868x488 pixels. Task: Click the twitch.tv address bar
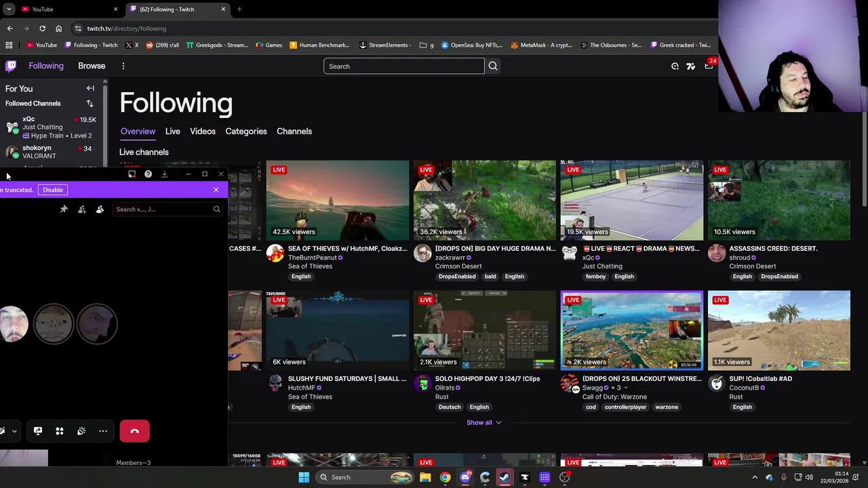pos(393,28)
